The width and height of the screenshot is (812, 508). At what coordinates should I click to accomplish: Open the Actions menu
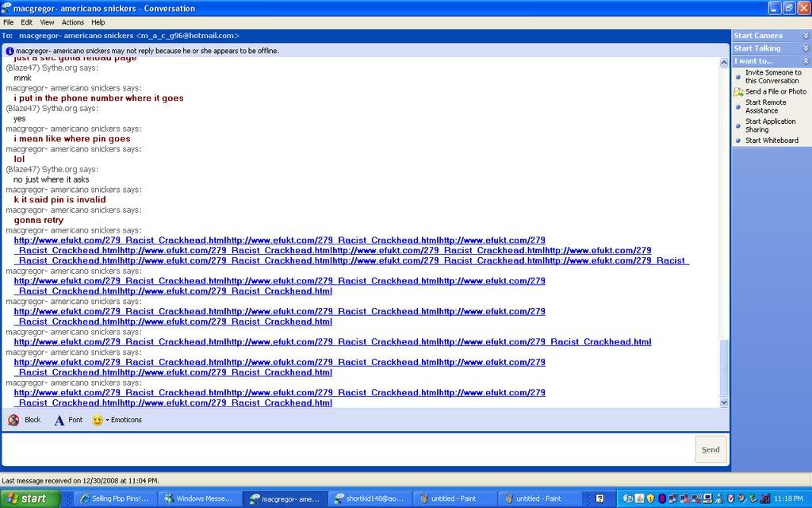(x=72, y=22)
